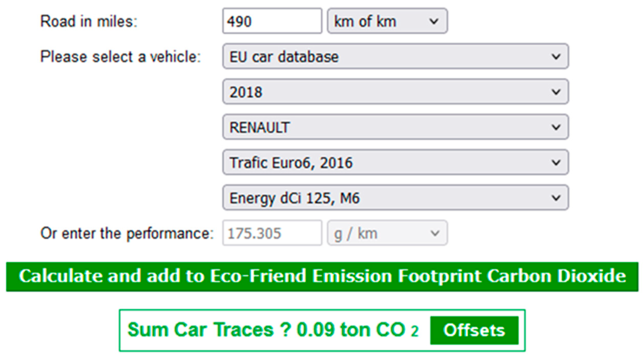
Task: Click the arrow on the EU car database selector
Action: point(556,57)
